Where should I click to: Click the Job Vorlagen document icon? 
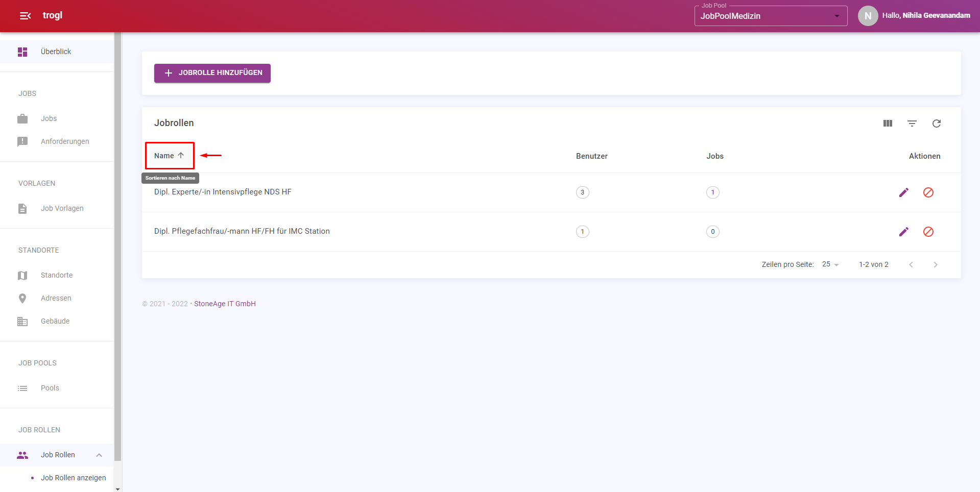pyautogui.click(x=22, y=208)
